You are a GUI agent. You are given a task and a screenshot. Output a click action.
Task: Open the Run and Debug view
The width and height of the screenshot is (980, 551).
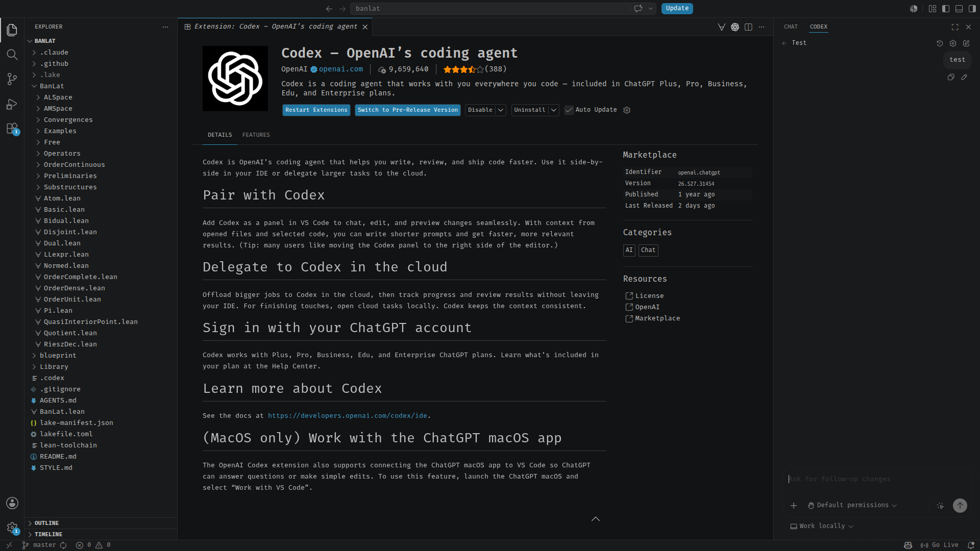(x=12, y=104)
